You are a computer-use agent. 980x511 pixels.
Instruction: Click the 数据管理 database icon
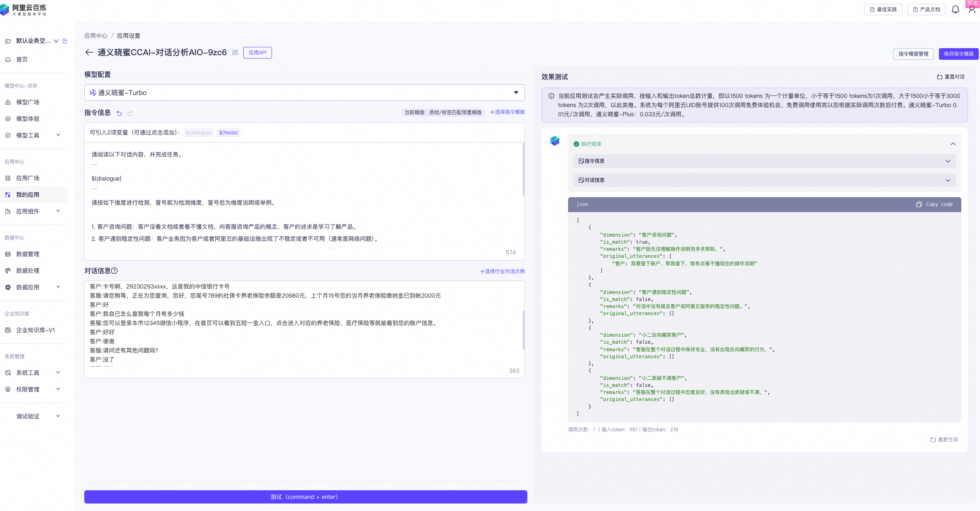8,254
